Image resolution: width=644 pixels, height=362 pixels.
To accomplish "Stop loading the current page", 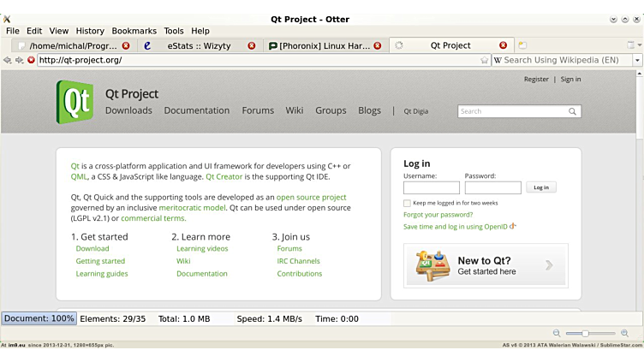I will point(31,60).
